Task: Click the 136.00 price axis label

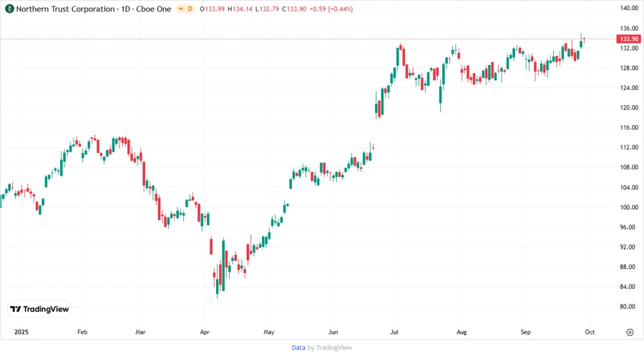Action: 629,29
